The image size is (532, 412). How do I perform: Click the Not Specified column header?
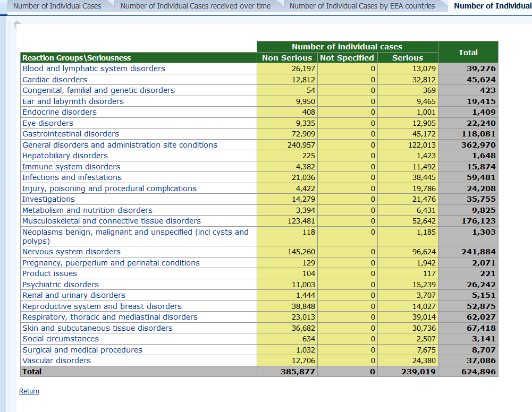pos(347,58)
